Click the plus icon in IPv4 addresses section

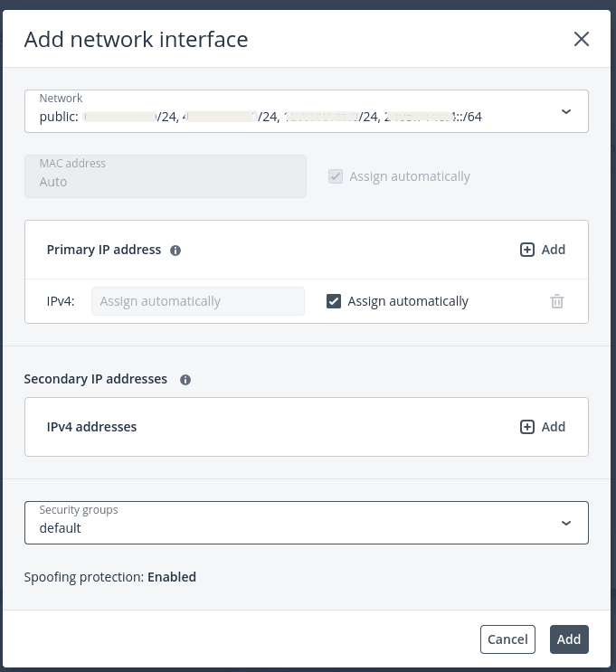pos(526,427)
